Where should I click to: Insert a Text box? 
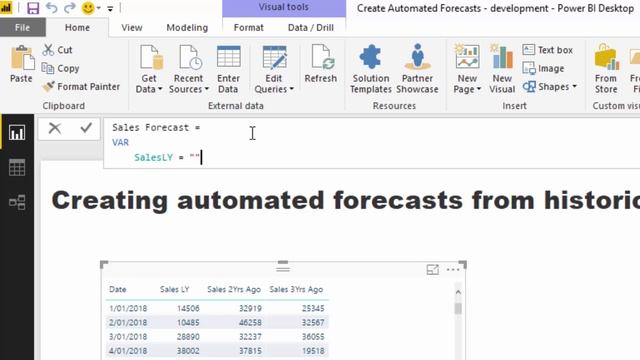tap(547, 50)
